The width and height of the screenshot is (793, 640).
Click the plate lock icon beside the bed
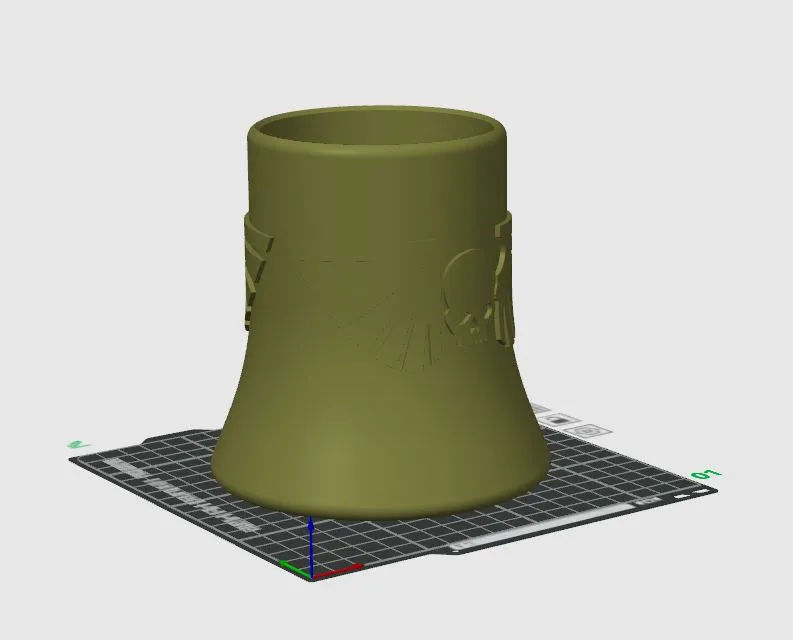coord(560,420)
